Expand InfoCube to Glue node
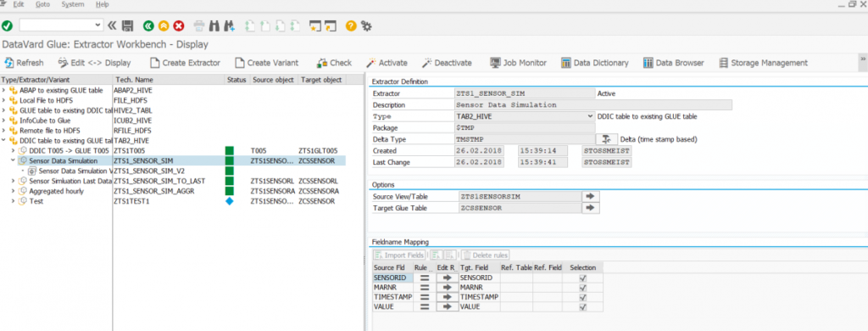Viewport: 868px width, 331px height. tap(4, 121)
